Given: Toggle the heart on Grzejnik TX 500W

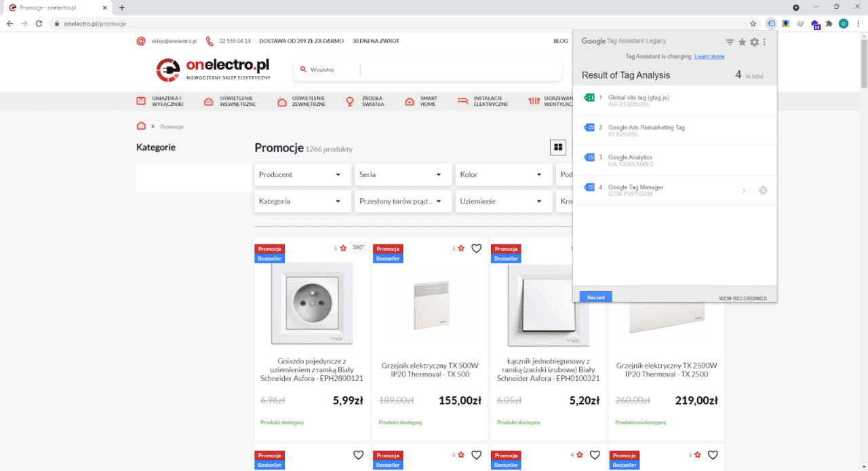Looking at the screenshot, I should click(476, 248).
